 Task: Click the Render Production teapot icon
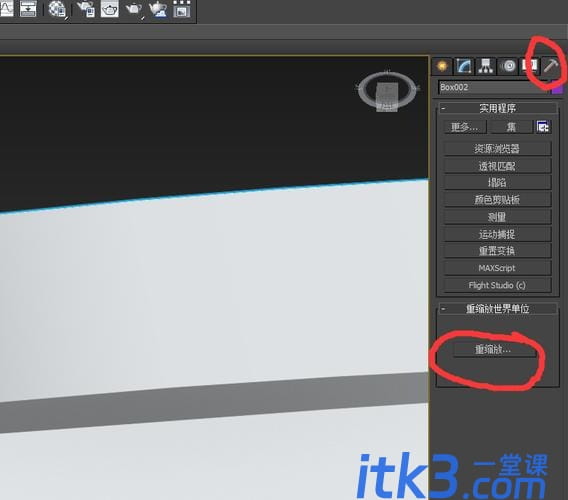(x=134, y=9)
